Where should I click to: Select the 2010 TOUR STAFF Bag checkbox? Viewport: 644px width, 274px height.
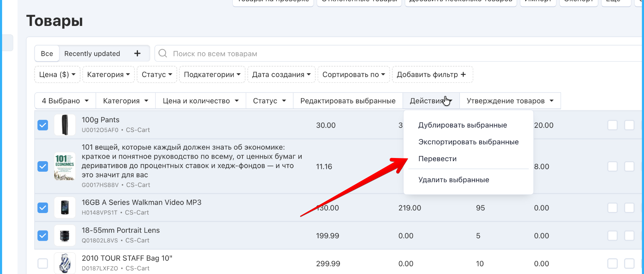[43, 263]
